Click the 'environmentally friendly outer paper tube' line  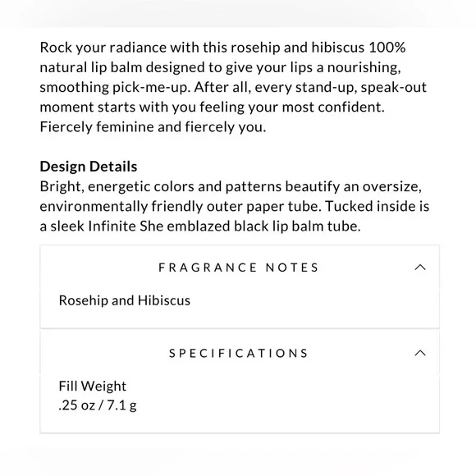(235, 207)
